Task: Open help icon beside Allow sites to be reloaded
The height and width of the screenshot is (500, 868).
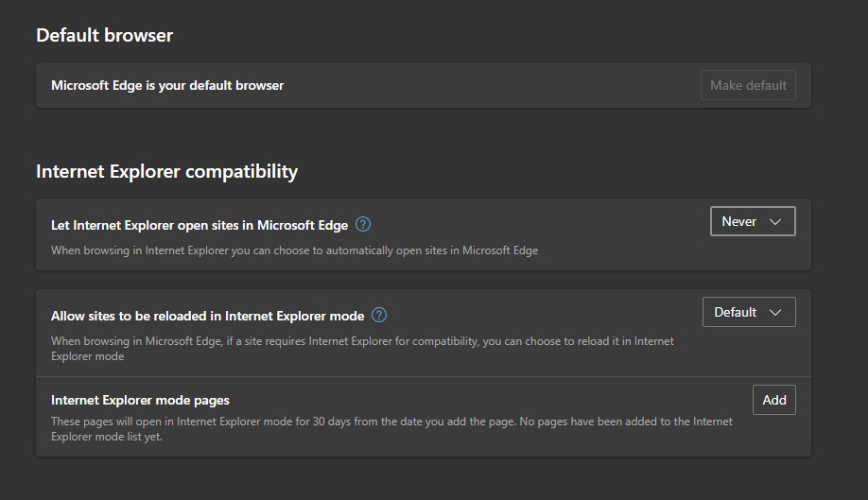Action: coord(379,316)
